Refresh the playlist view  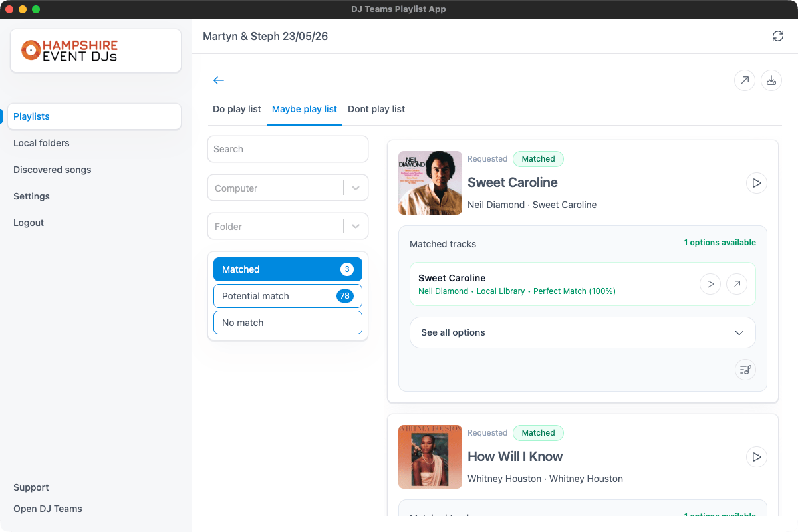(x=777, y=36)
